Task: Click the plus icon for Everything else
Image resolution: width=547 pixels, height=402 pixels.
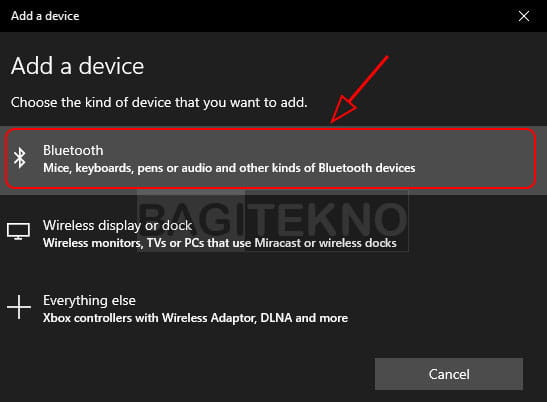Action: (19, 307)
